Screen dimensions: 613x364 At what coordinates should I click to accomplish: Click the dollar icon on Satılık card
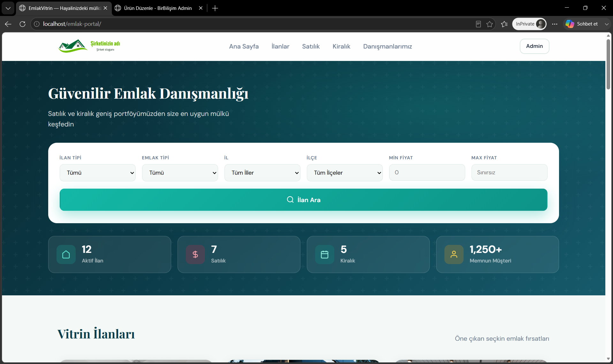coord(195,254)
